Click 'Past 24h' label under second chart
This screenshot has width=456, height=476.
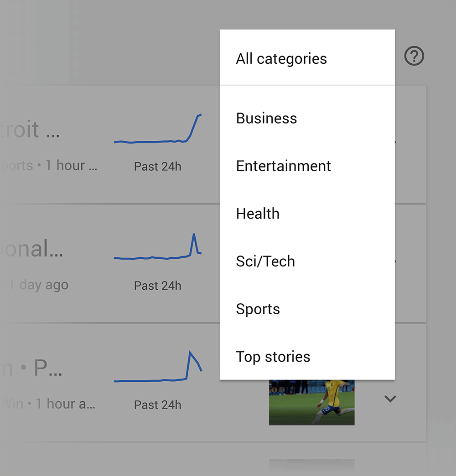point(158,286)
